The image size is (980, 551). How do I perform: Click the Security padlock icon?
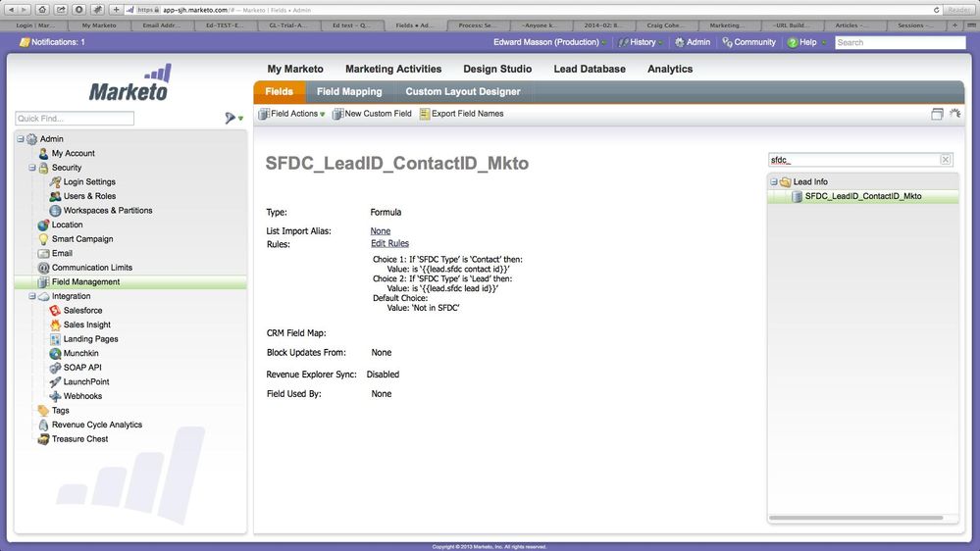pyautogui.click(x=43, y=168)
